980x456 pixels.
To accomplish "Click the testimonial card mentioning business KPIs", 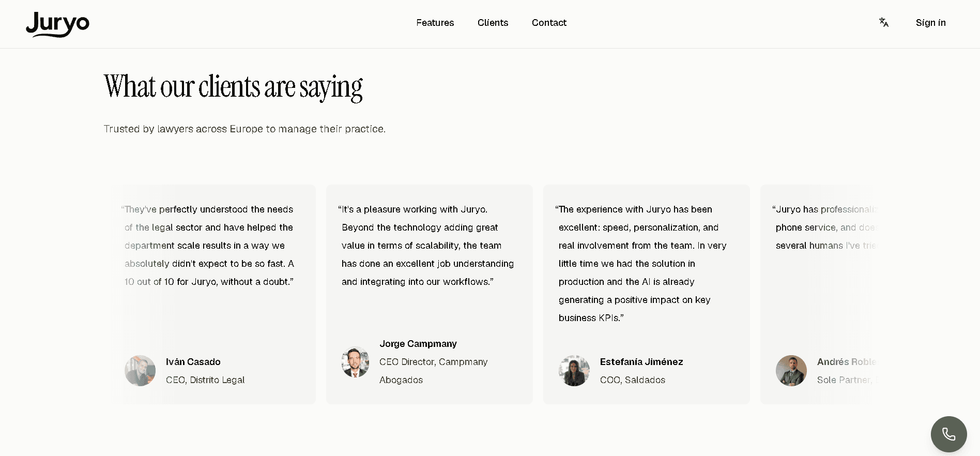I will coord(646,294).
